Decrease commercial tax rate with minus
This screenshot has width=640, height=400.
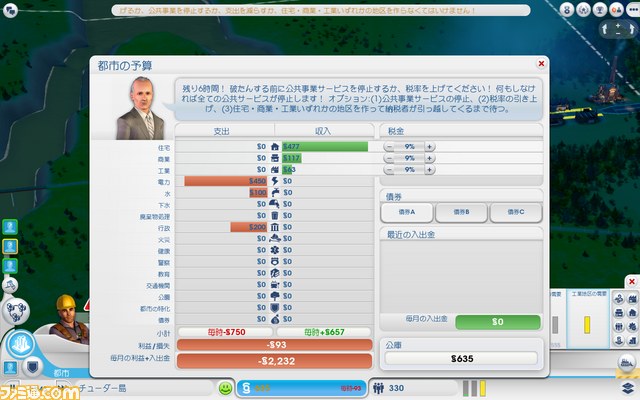pyautogui.click(x=389, y=158)
